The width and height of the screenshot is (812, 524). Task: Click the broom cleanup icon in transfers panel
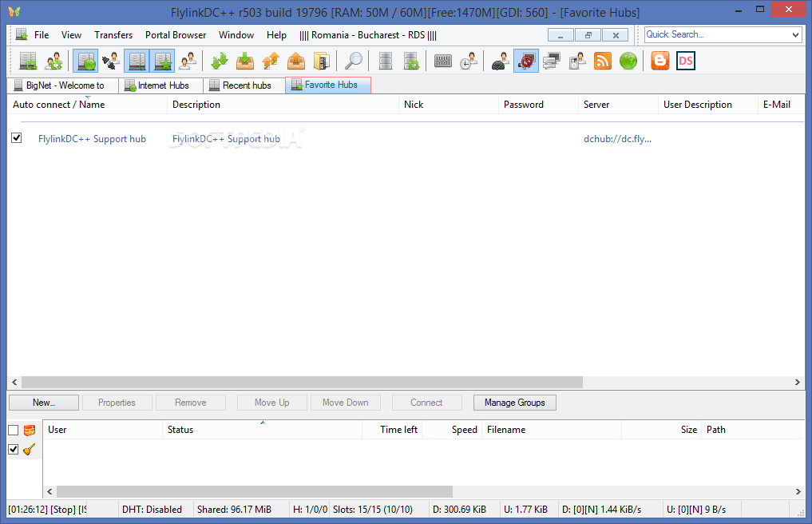[x=30, y=450]
